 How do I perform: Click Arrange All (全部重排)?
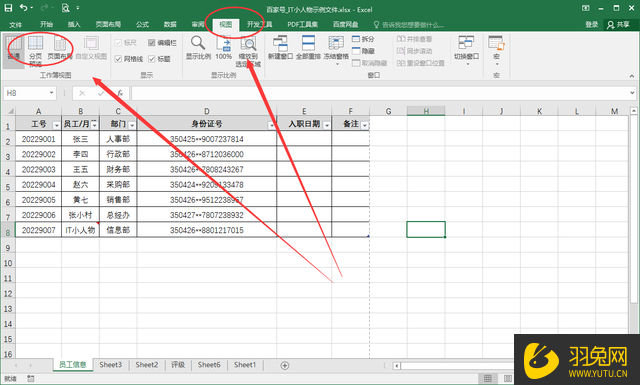[308, 48]
